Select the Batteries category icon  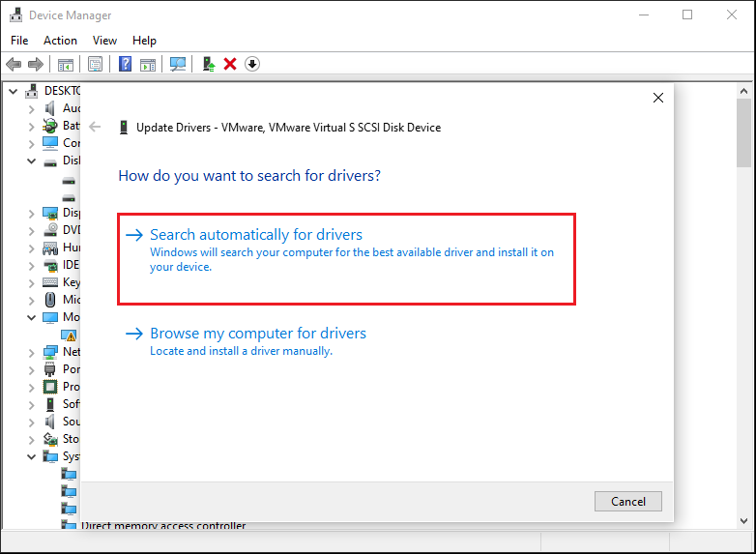(x=50, y=126)
